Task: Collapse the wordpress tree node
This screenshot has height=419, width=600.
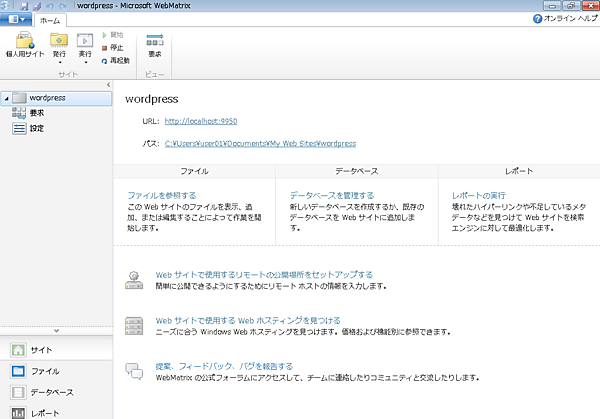Action: 6,98
